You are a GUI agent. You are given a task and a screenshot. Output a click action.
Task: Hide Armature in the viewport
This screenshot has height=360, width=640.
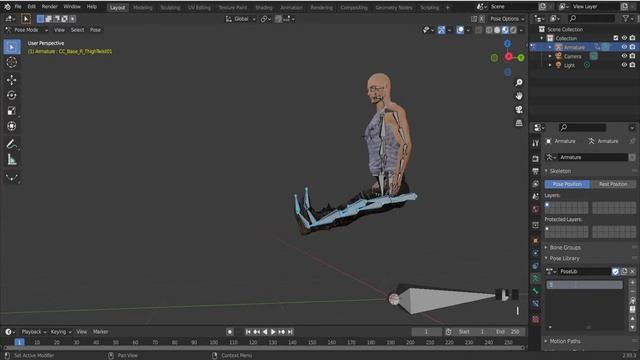point(624,47)
